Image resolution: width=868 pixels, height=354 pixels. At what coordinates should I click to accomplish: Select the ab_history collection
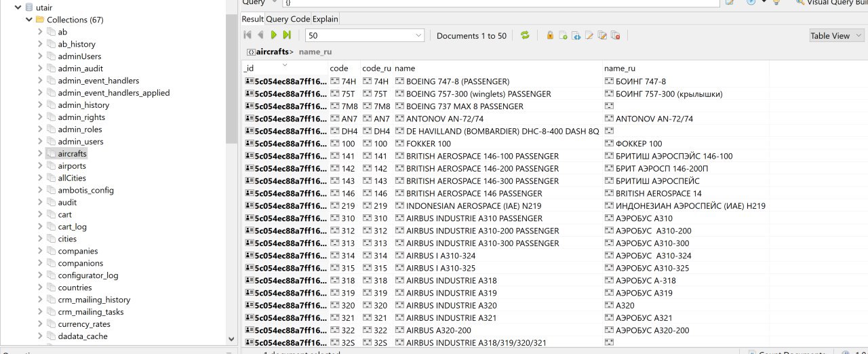click(77, 44)
